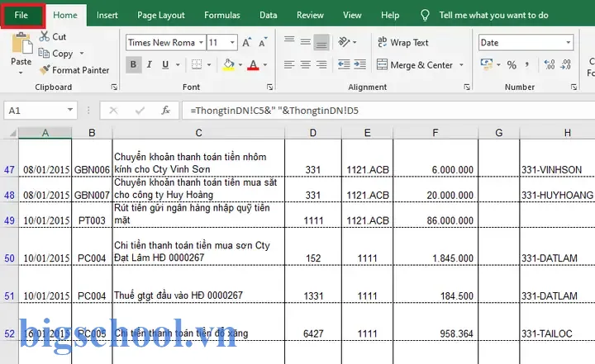Set Top Align vertical alignment

(x=289, y=41)
